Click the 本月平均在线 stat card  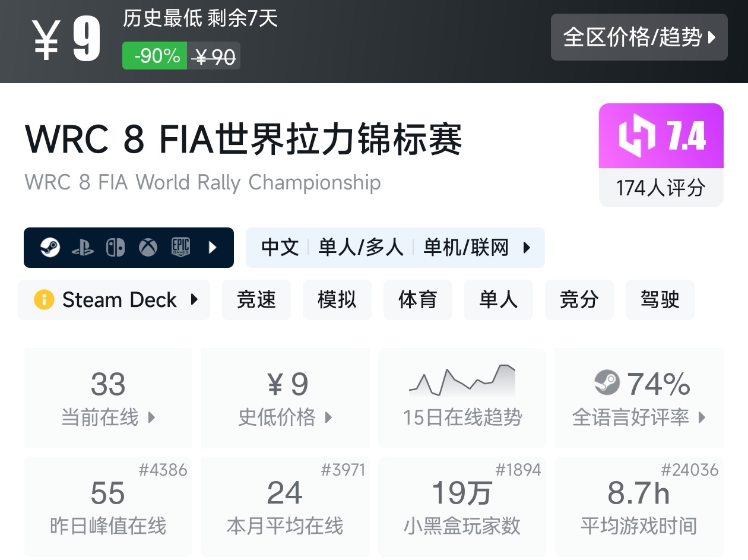pos(286,507)
